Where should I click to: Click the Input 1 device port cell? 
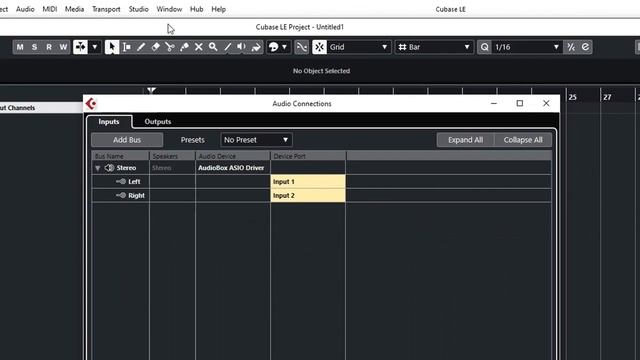pyautogui.click(x=308, y=182)
